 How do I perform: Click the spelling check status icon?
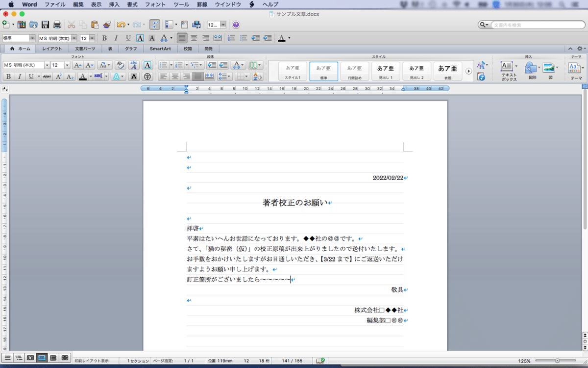pyautogui.click(x=321, y=361)
